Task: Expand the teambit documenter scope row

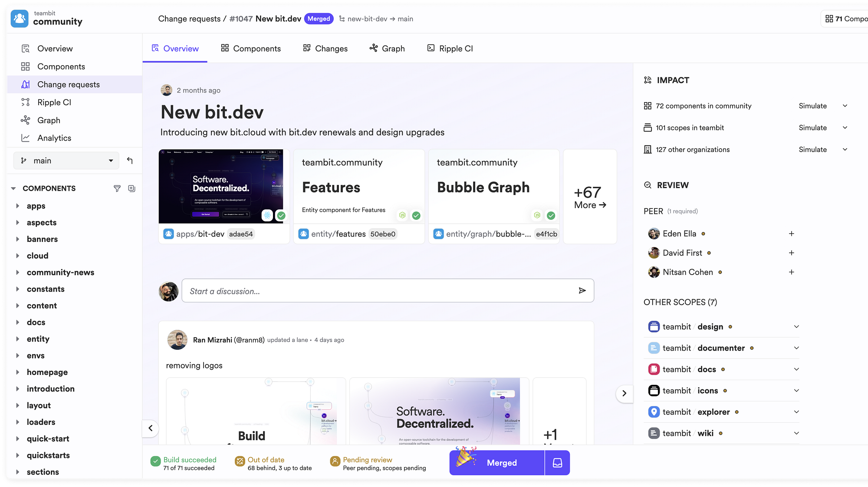Action: [796, 348]
